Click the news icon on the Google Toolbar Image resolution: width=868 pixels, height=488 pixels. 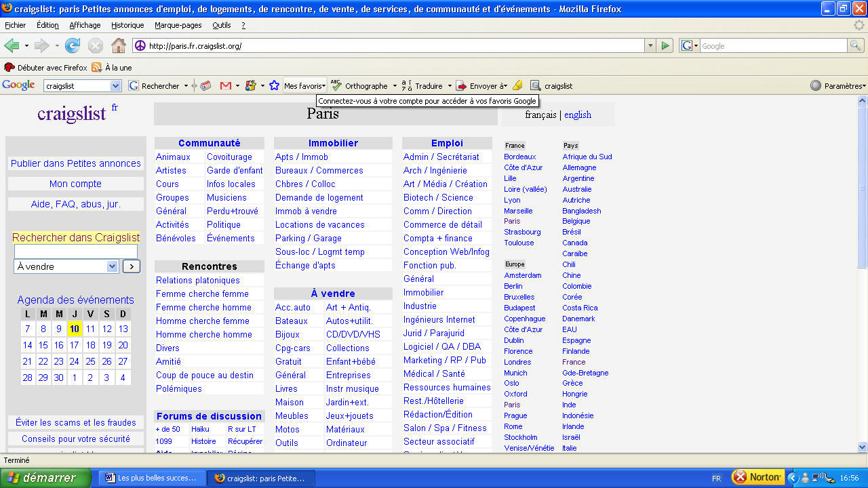[x=205, y=86]
